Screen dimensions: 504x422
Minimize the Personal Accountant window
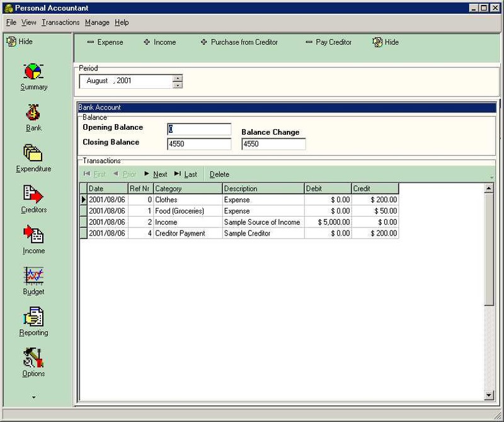[x=474, y=8]
